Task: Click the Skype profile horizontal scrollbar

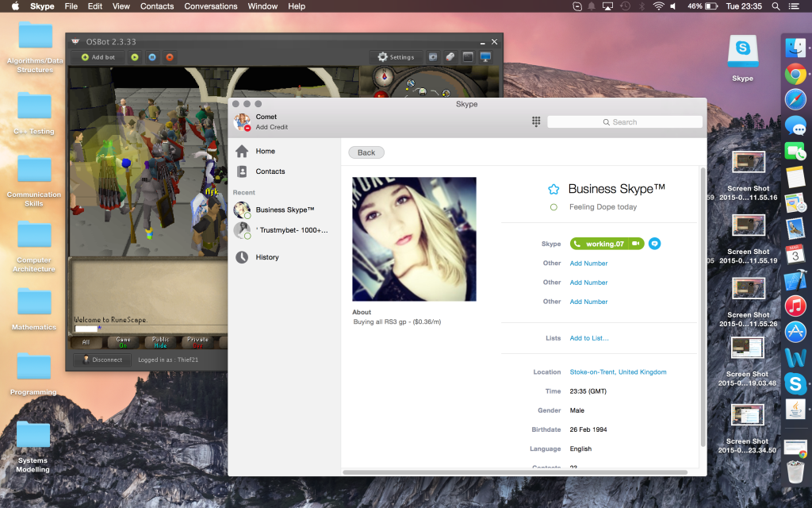Action: (515, 472)
